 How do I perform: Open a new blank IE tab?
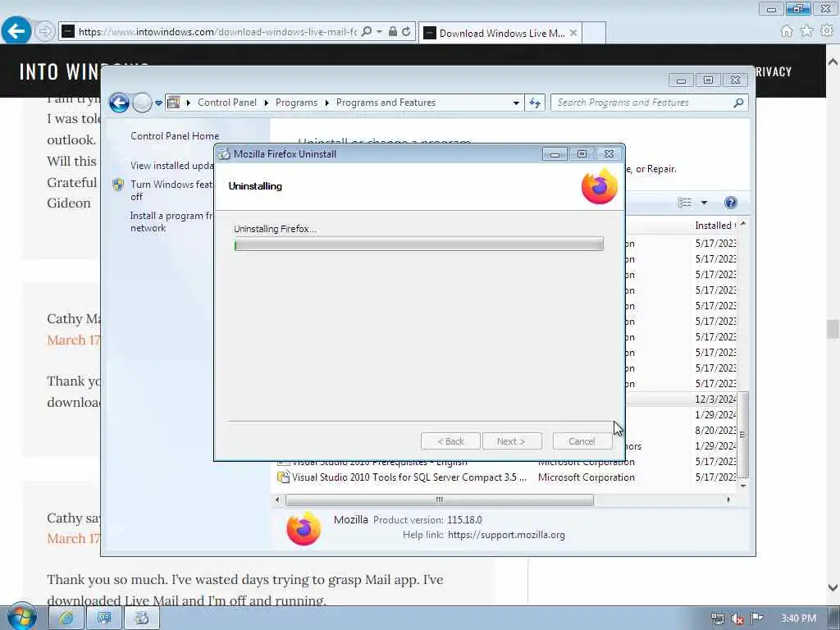[x=594, y=33]
